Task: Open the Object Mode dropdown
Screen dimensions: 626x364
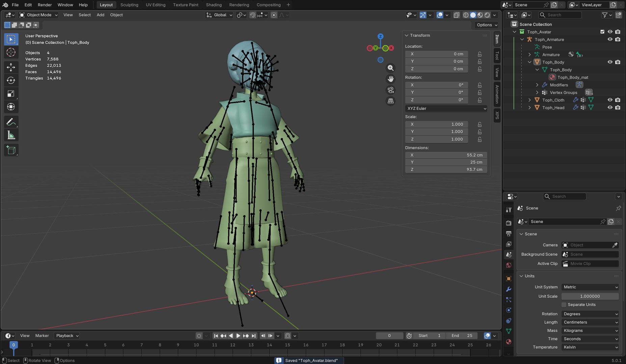Action: click(x=38, y=15)
